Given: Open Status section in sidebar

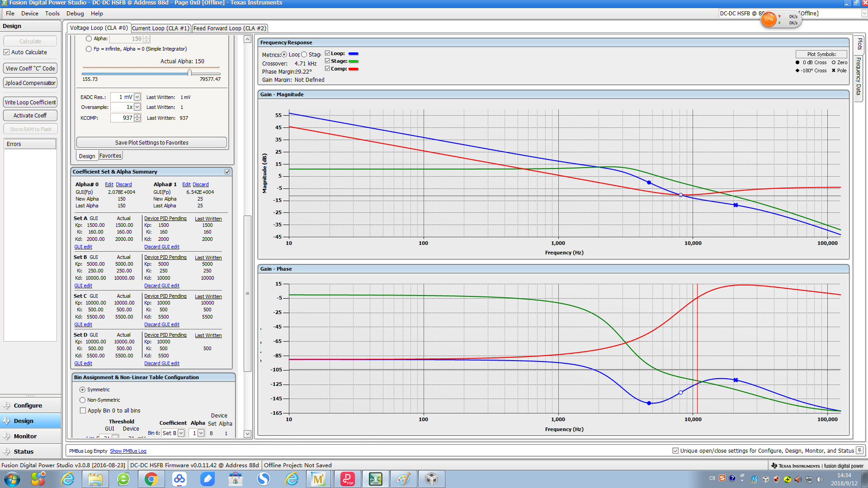Looking at the screenshot, I should point(24,451).
